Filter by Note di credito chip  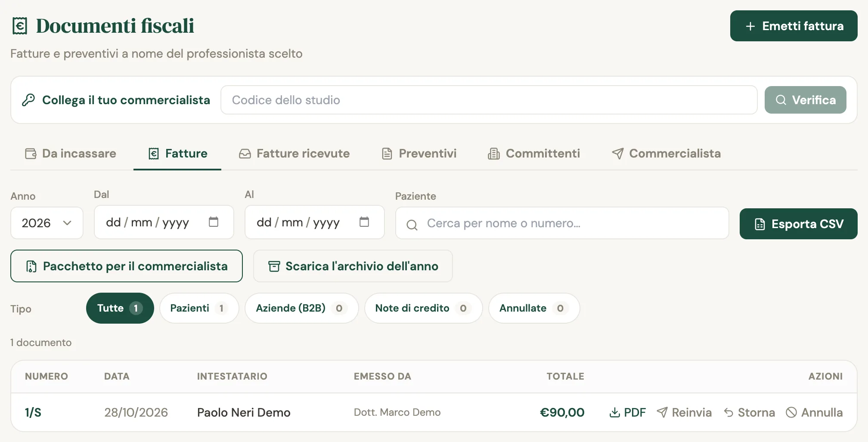(423, 308)
